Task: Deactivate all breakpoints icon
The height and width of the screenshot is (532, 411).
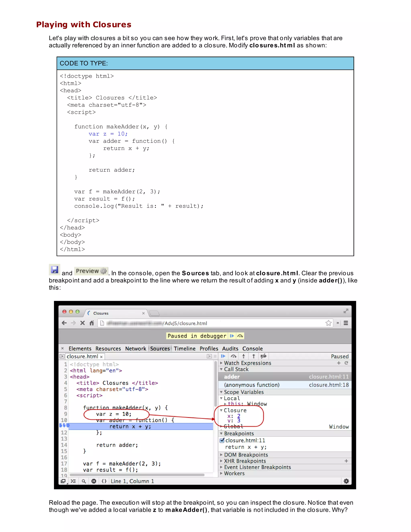Action: [x=263, y=356]
